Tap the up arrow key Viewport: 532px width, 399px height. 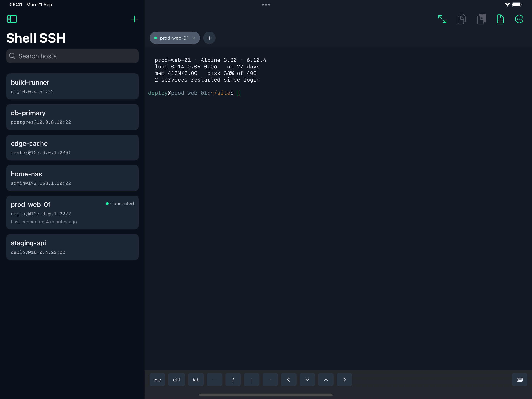click(x=326, y=380)
